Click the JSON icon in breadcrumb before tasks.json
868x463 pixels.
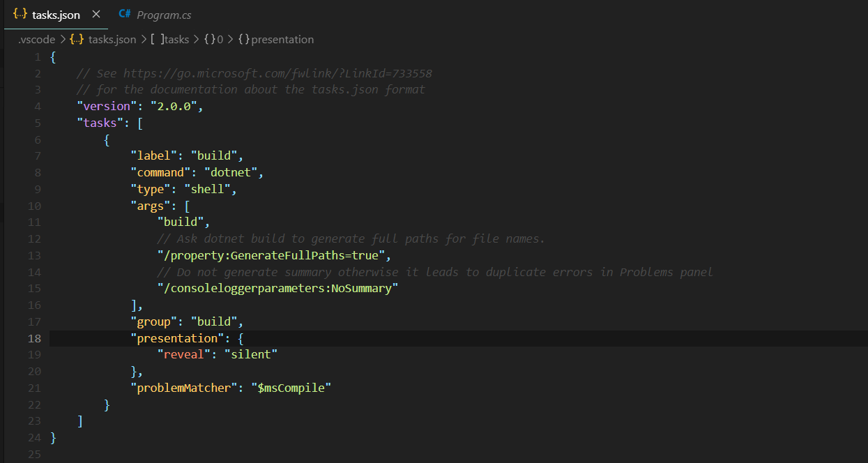pos(77,40)
